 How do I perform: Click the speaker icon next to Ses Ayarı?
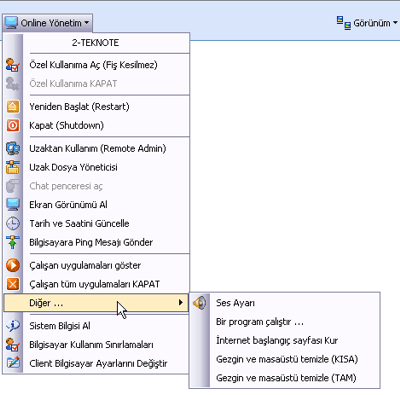[x=199, y=303]
